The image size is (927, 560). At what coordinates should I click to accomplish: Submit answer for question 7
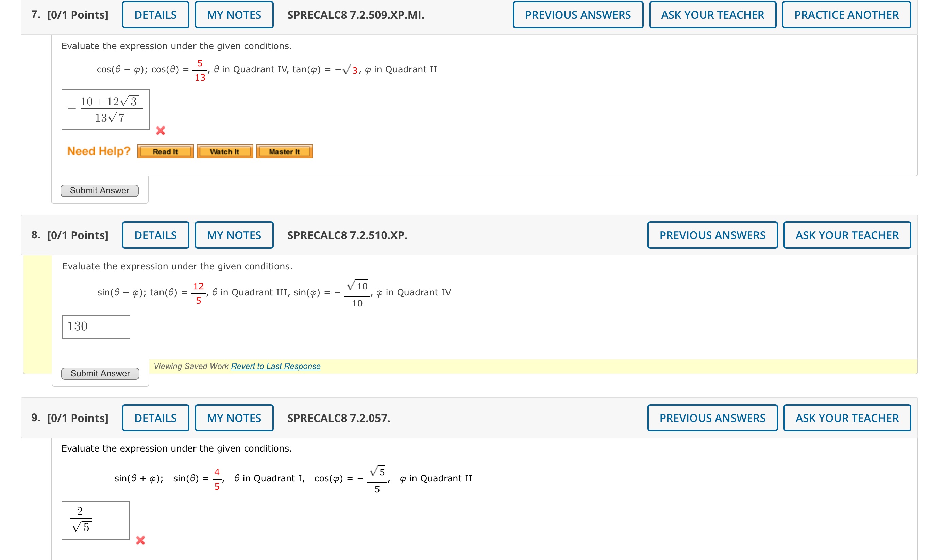coord(99,191)
